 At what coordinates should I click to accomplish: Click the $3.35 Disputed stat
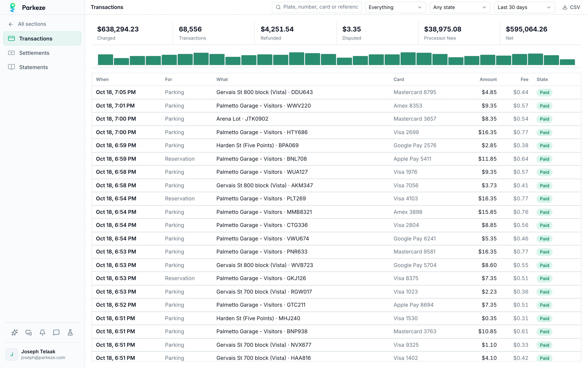(x=352, y=33)
